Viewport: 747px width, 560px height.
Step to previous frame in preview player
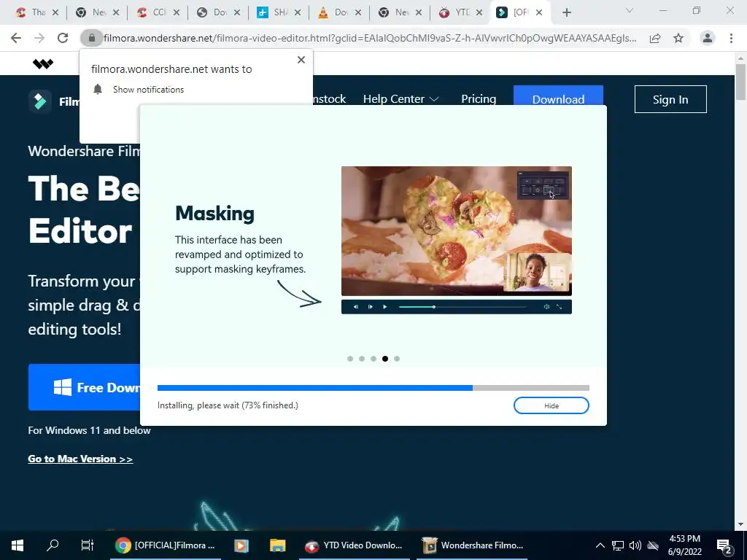coord(355,307)
